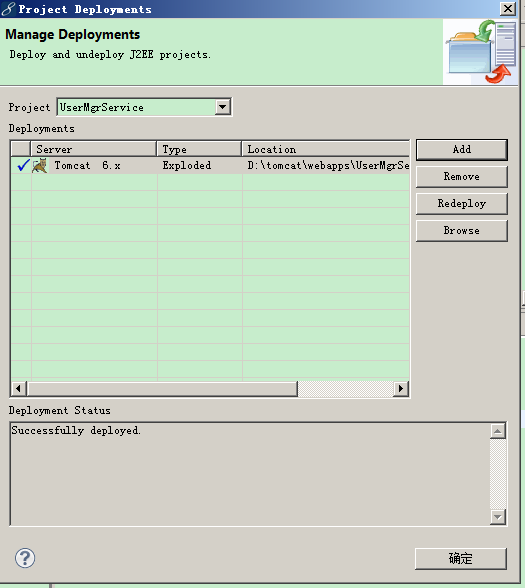The image size is (525, 588).
Task: Click the status box scroll down arrow
Action: pyautogui.click(x=498, y=517)
